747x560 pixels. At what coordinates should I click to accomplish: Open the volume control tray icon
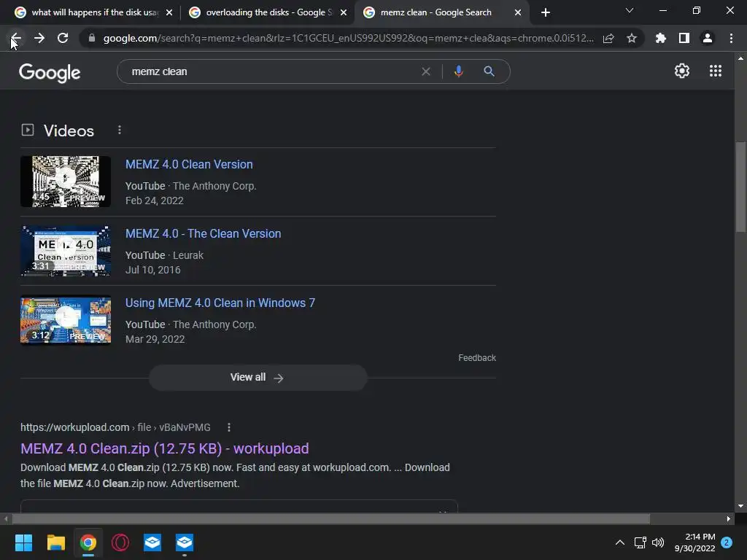click(x=658, y=542)
